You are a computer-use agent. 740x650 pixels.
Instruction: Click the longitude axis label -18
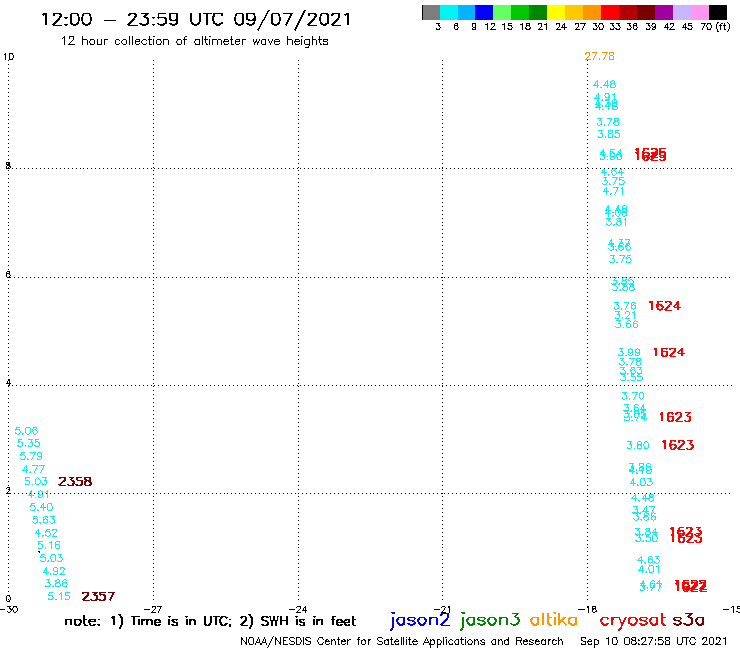pyautogui.click(x=588, y=609)
